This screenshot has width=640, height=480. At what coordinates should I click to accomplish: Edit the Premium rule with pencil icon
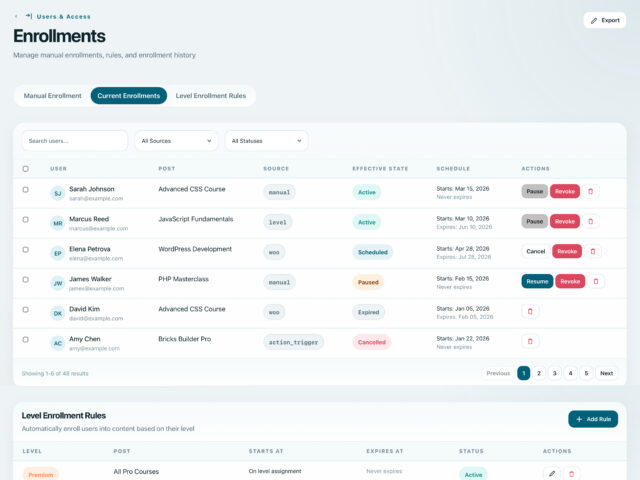click(x=552, y=473)
